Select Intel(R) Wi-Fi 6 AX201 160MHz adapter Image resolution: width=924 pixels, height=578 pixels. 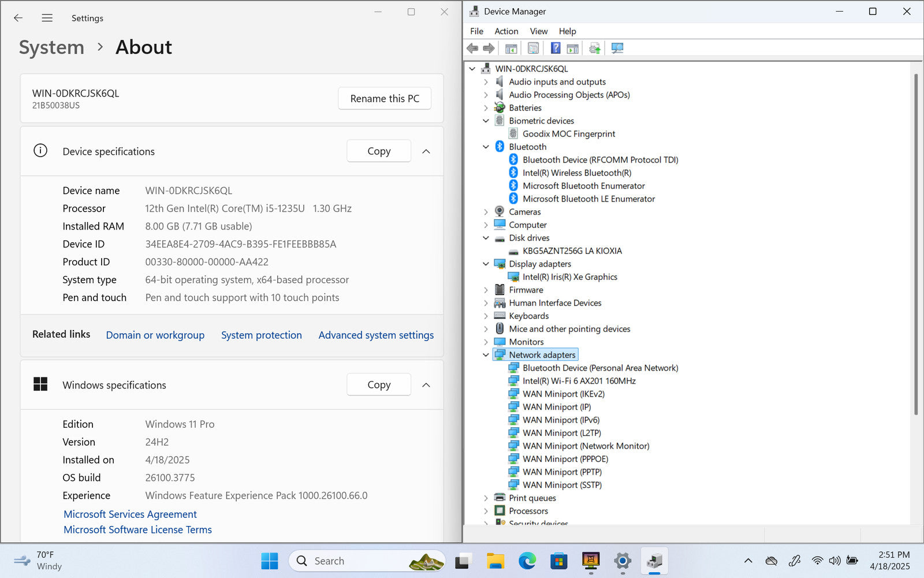point(579,381)
